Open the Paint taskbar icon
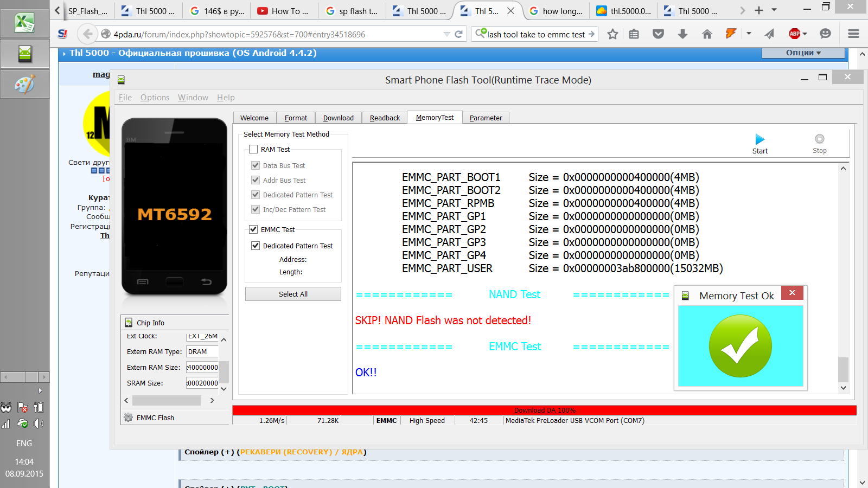868x488 pixels. [x=24, y=85]
